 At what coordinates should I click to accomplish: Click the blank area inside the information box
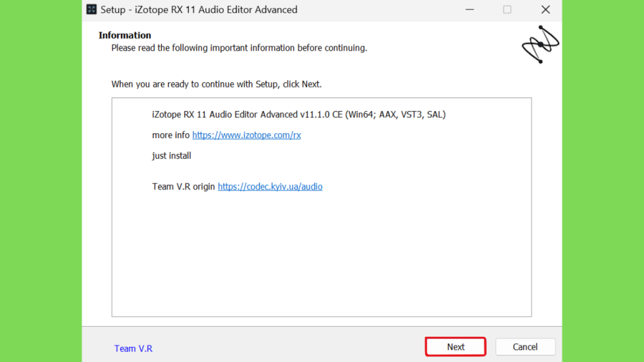[321, 255]
